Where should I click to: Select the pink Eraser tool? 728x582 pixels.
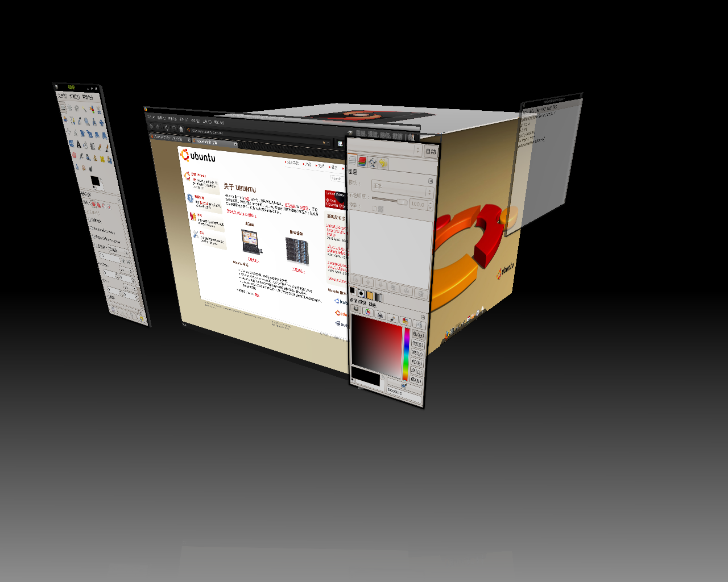74,155
